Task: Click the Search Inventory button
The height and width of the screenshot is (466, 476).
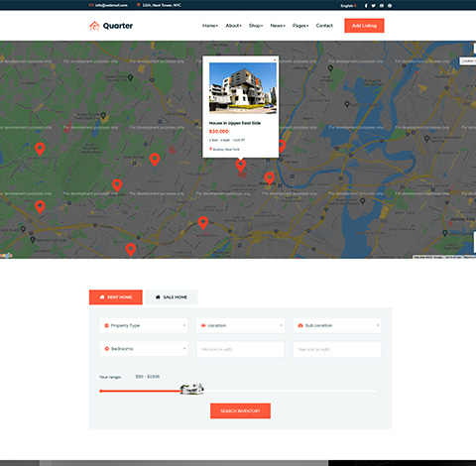Action: click(240, 410)
